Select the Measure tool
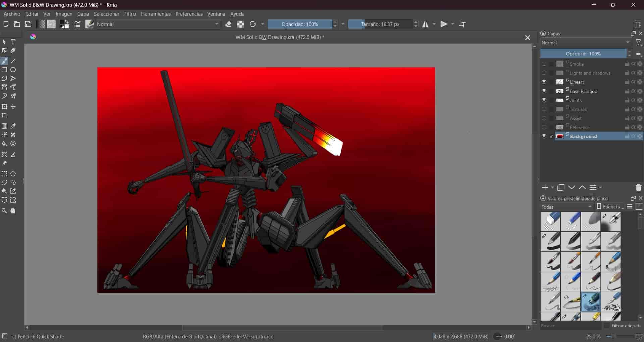Image resolution: width=644 pixels, height=342 pixels. pyautogui.click(x=13, y=155)
